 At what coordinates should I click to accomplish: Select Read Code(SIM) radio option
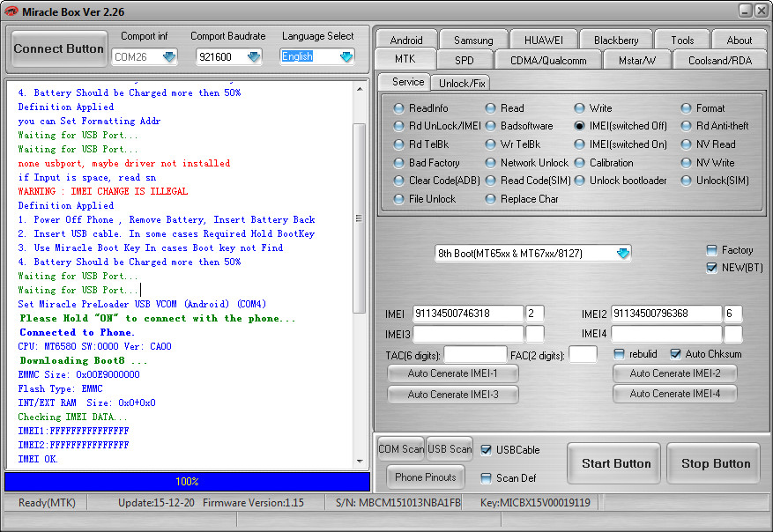491,181
